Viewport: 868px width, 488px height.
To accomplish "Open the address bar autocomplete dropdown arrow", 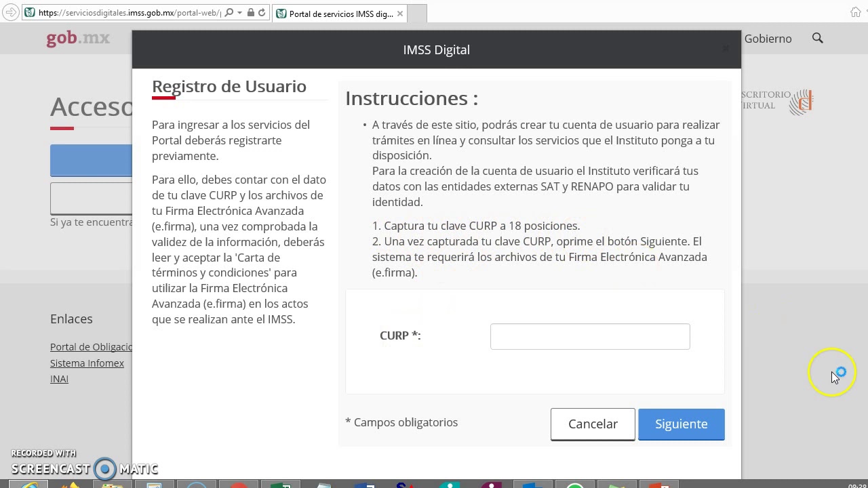I will (239, 13).
